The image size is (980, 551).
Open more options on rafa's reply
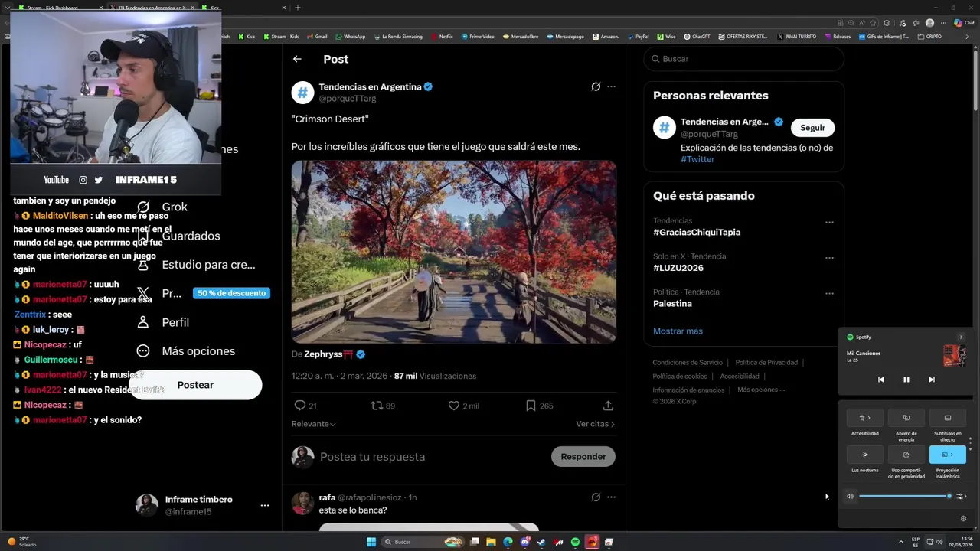(611, 497)
